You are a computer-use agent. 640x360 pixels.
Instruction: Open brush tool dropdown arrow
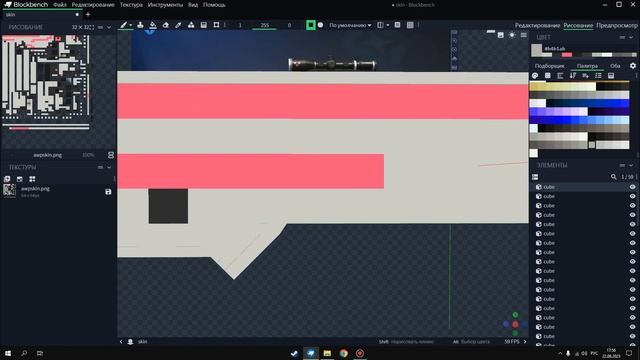tap(131, 25)
